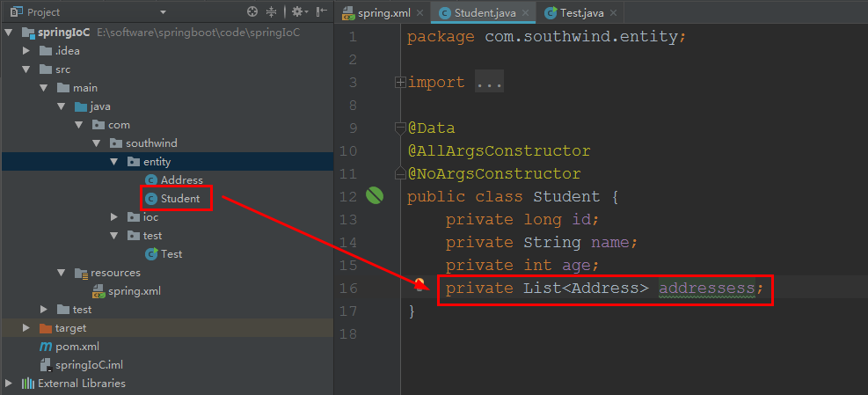The image size is (868, 395).
Task: Select the Student class in tree
Action: [x=180, y=198]
